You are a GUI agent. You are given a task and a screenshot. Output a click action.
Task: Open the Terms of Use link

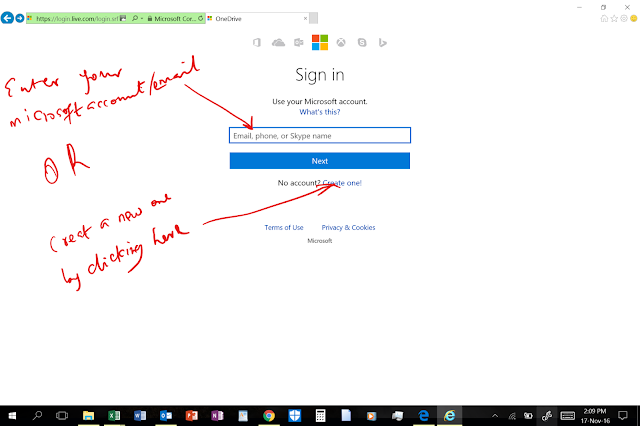tap(284, 228)
